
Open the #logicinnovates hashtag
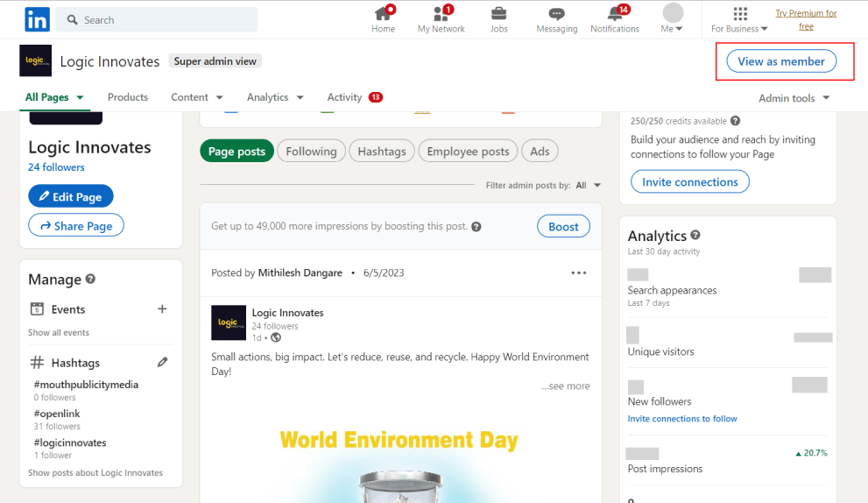pyautogui.click(x=70, y=443)
